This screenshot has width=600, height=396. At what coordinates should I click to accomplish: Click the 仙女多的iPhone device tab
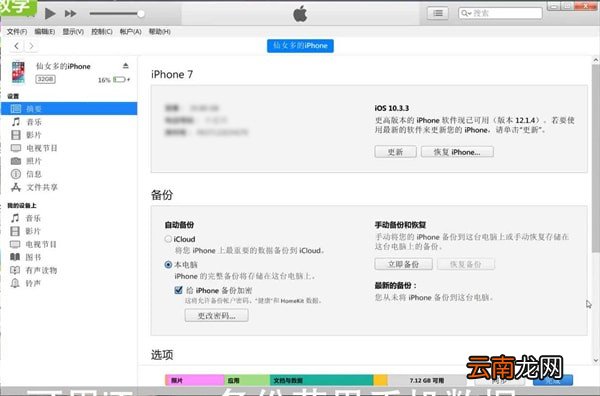pyautogui.click(x=300, y=46)
